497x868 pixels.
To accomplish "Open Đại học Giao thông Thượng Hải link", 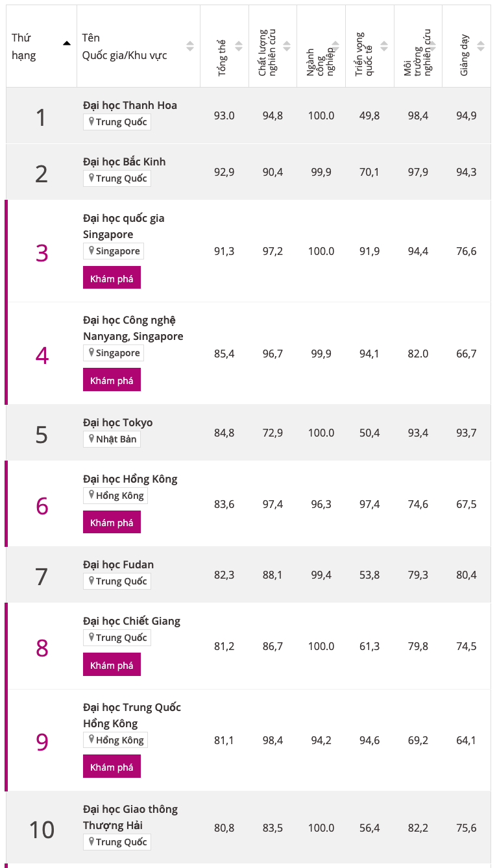I will coord(130,817).
